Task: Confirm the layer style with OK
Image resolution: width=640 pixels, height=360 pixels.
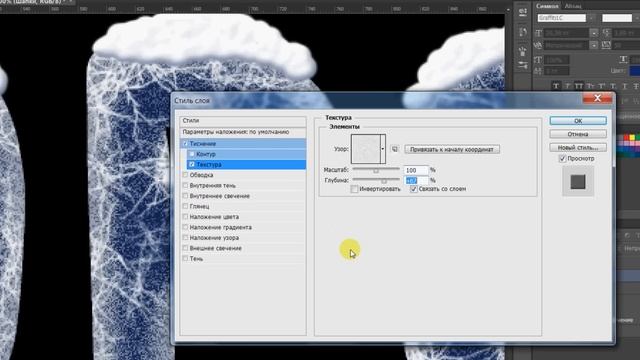Action: pyautogui.click(x=578, y=121)
